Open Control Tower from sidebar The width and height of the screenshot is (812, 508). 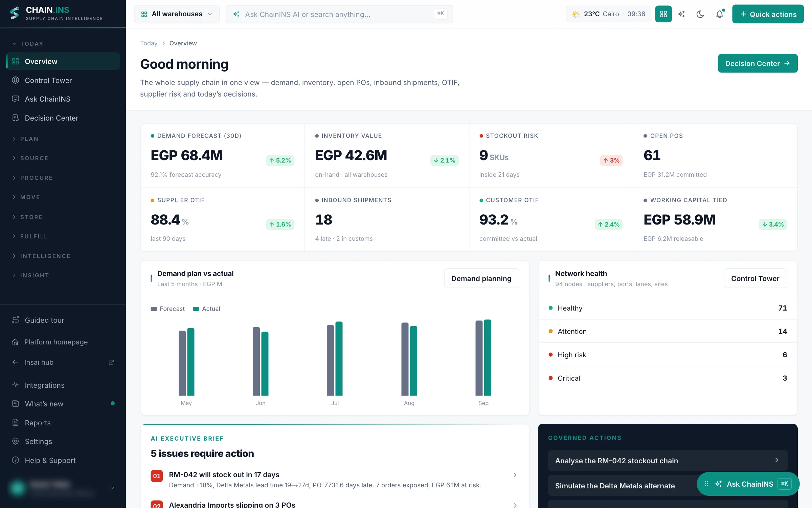63,80
